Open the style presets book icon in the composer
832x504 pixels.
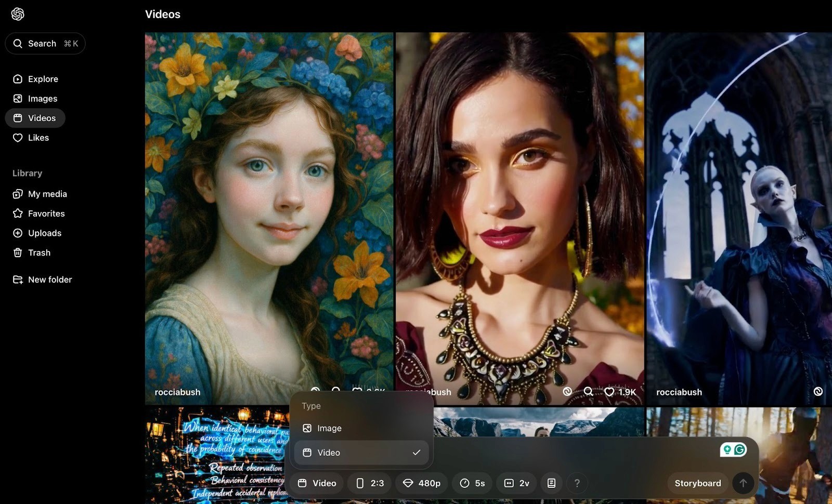551,483
